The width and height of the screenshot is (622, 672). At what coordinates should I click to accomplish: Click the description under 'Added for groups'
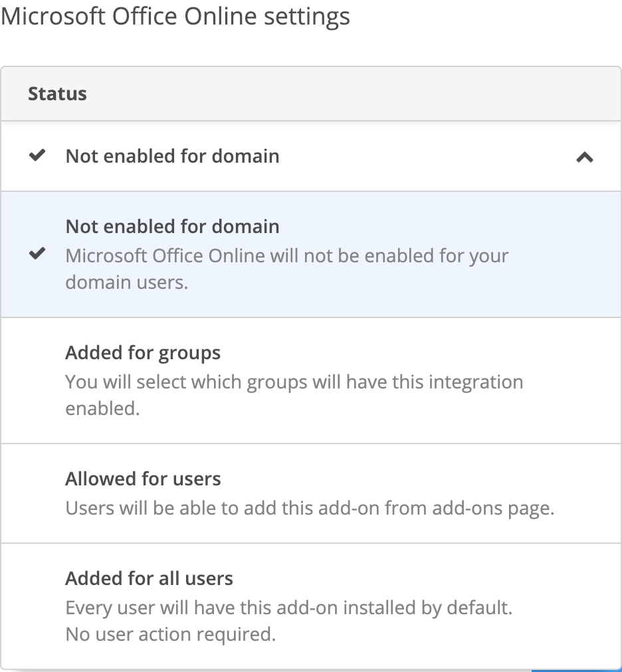pyautogui.click(x=294, y=395)
